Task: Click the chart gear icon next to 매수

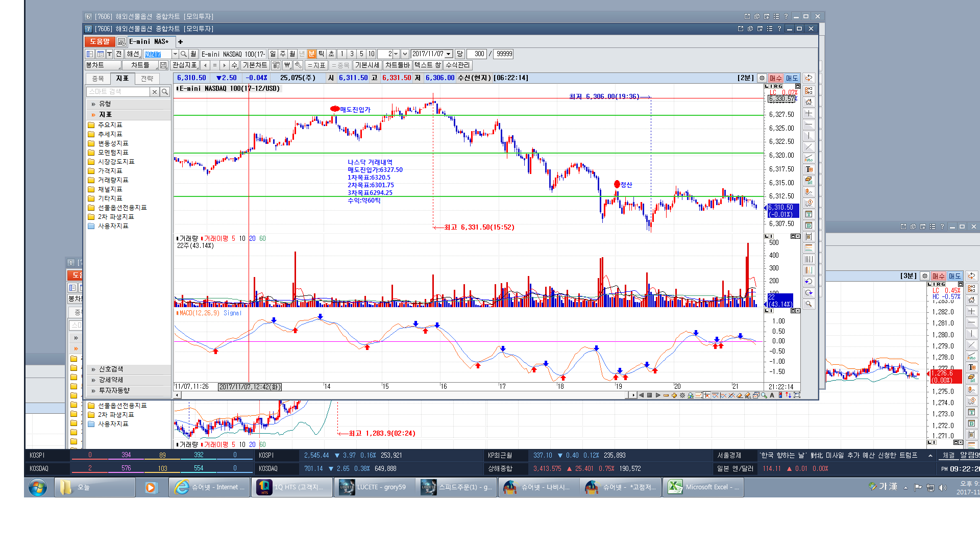Action: (x=762, y=78)
